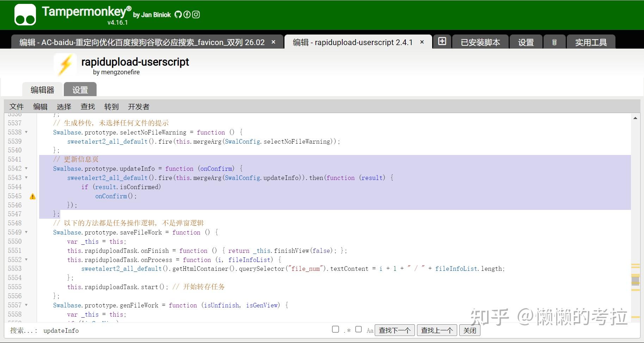The width and height of the screenshot is (644, 343).
Task: Click the 关闭 search button
Action: click(x=470, y=330)
